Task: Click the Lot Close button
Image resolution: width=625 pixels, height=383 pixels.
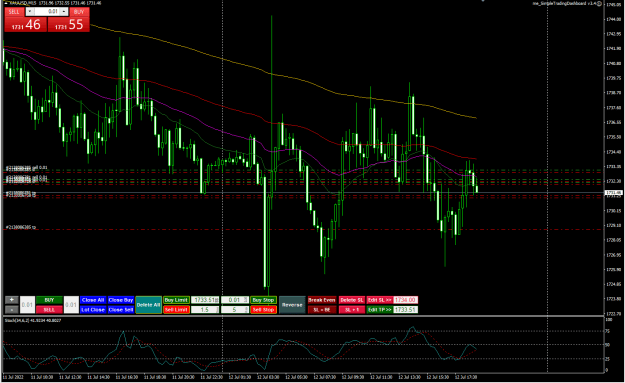Action: (x=93, y=310)
